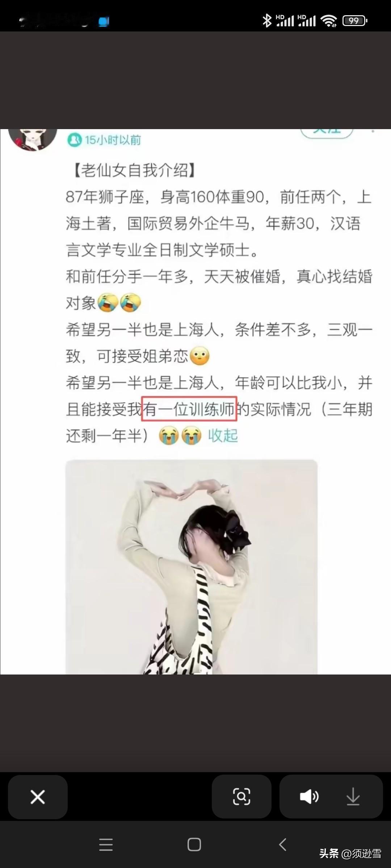Tap the Android back chevron
The height and width of the screenshot is (868, 391).
coord(283,845)
